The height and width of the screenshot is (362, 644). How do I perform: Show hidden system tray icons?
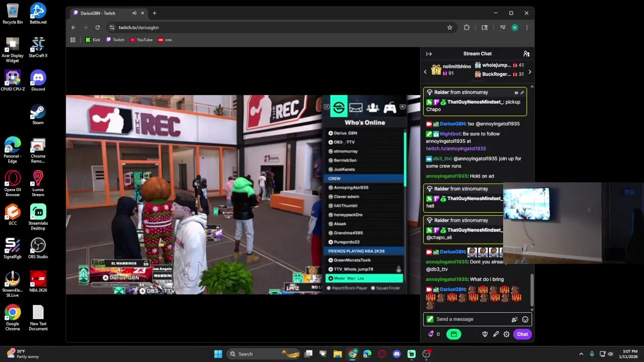[x=581, y=354]
